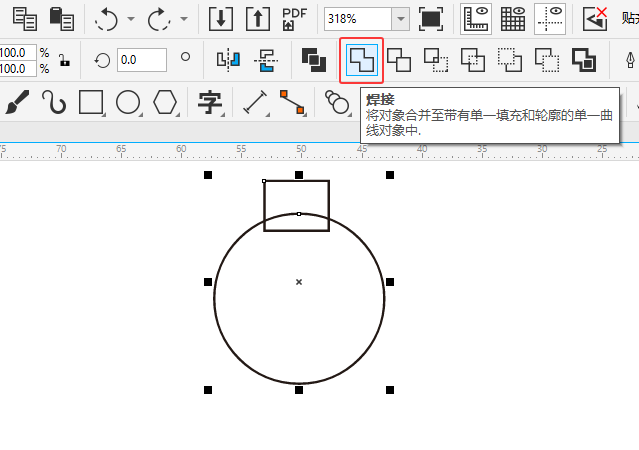The width and height of the screenshot is (639, 450).
Task: Toggle the lock ratio padlock
Action: [64, 60]
